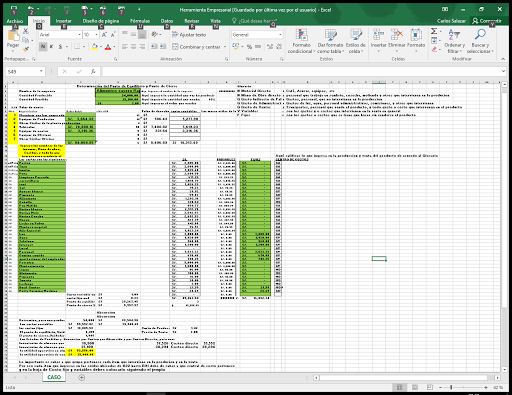512x395 pixels.
Task: Expand the Arial font name dropdown
Action: click(80, 35)
